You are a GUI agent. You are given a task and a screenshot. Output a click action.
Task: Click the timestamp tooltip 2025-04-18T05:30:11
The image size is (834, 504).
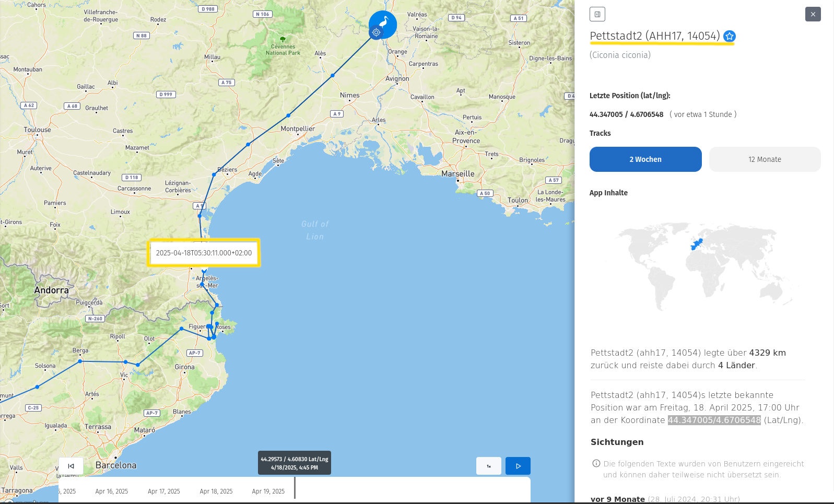click(204, 253)
